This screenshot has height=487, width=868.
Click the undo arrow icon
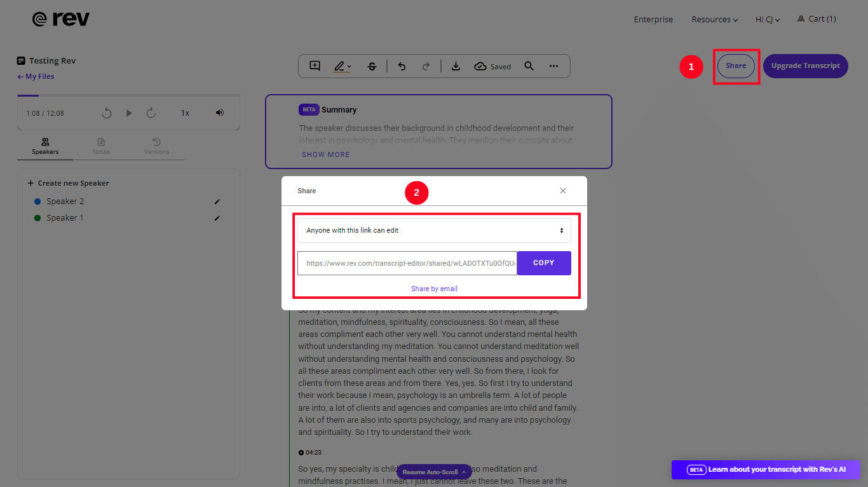pyautogui.click(x=402, y=66)
